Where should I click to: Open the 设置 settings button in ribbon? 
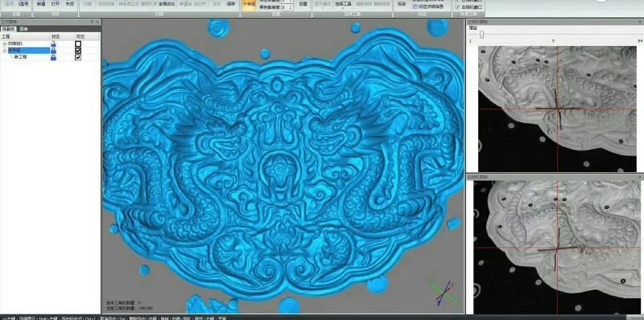(303, 4)
